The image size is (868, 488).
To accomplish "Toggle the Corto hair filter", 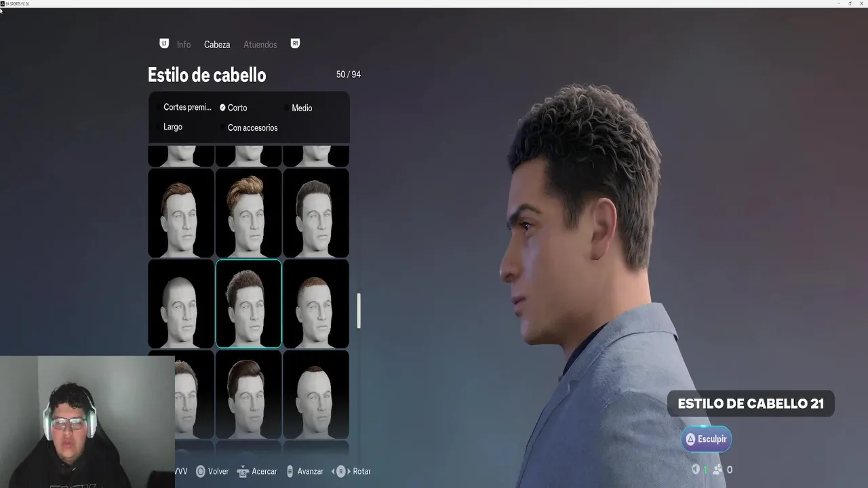I will (x=233, y=108).
